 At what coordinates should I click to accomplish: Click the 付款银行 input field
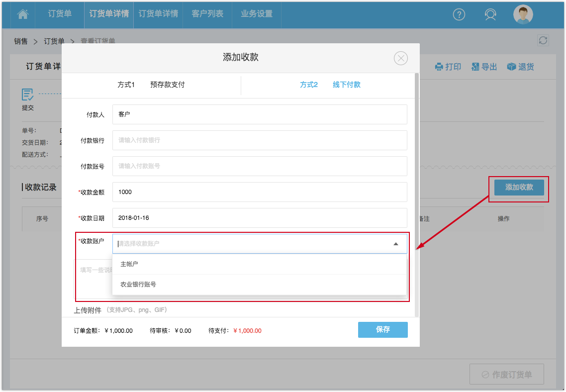point(260,140)
